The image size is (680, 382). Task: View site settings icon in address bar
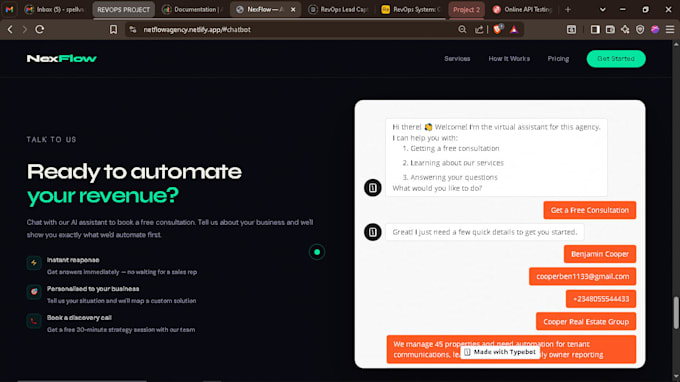133,29
